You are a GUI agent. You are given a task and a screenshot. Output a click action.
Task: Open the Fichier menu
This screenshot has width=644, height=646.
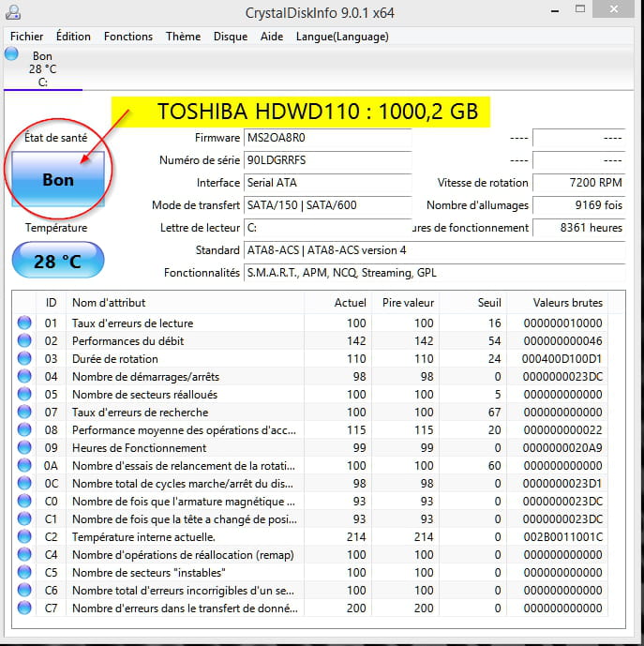[26, 37]
